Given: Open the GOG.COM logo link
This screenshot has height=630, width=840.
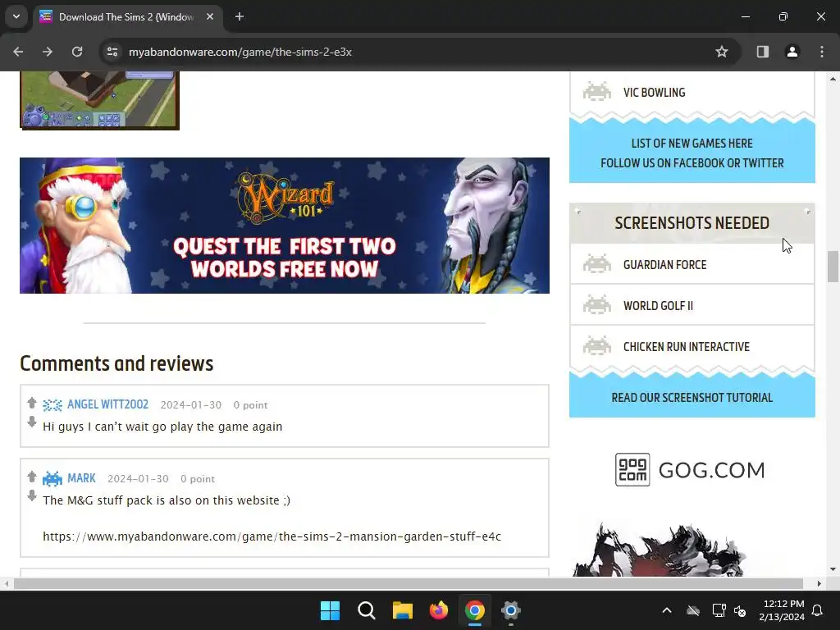Looking at the screenshot, I should point(690,470).
